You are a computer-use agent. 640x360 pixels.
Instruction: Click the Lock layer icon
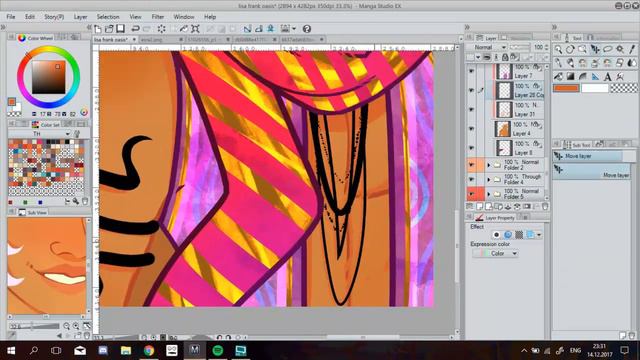pos(505,57)
